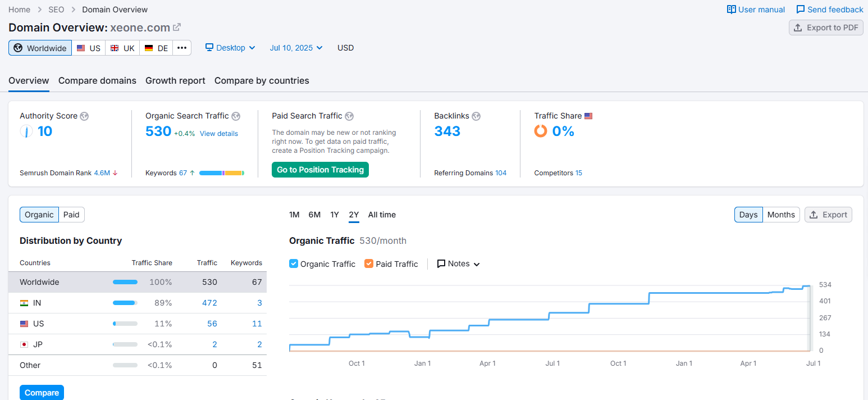Click Competitors 15 value

579,173
